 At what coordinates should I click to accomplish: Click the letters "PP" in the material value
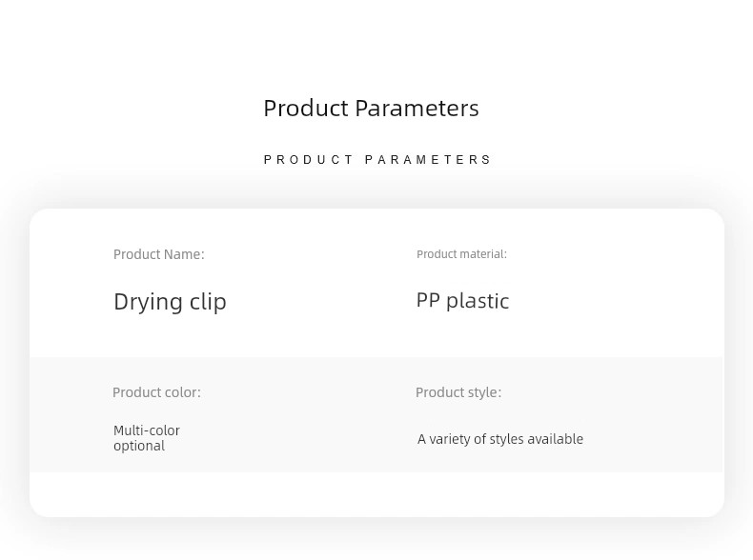click(x=428, y=301)
